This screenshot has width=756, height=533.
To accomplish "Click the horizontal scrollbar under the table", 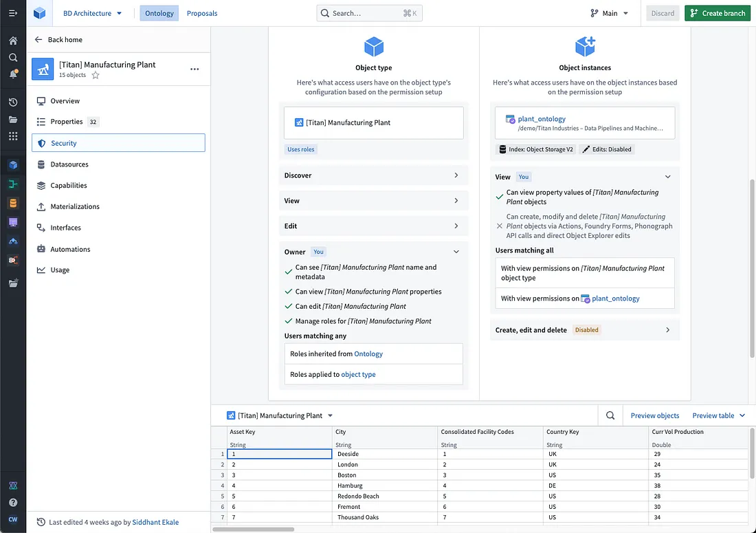I will pyautogui.click(x=253, y=529).
